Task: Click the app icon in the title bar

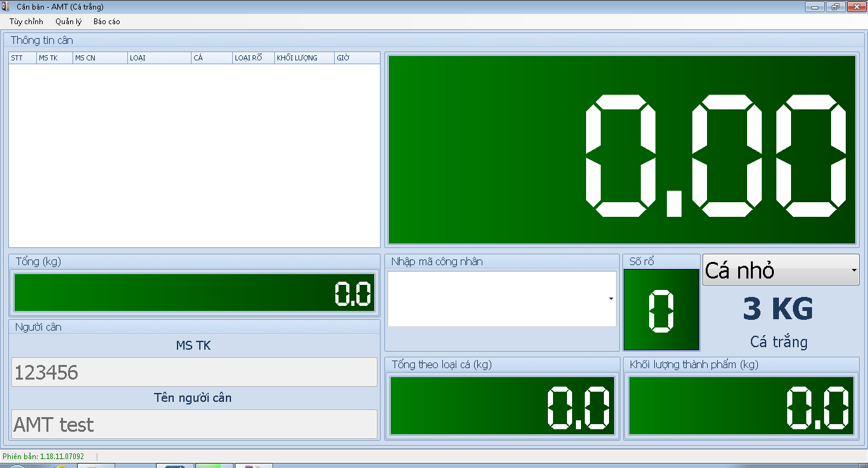Action: click(6, 7)
